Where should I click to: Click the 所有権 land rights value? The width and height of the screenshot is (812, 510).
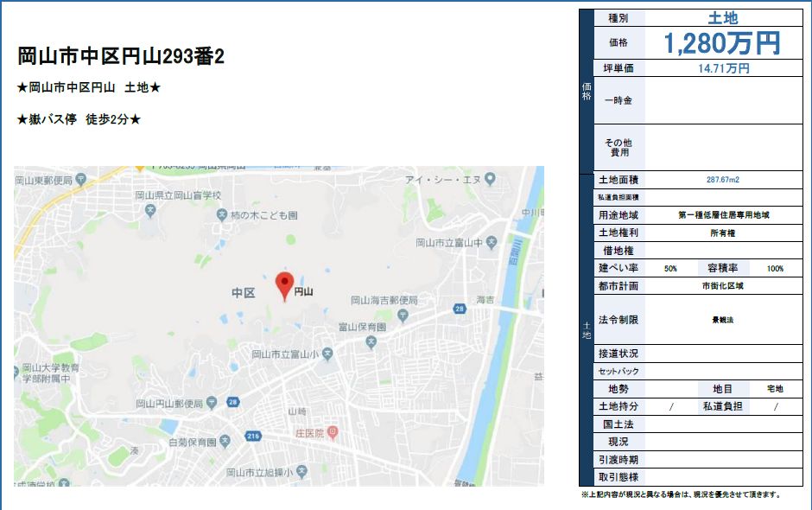click(723, 233)
